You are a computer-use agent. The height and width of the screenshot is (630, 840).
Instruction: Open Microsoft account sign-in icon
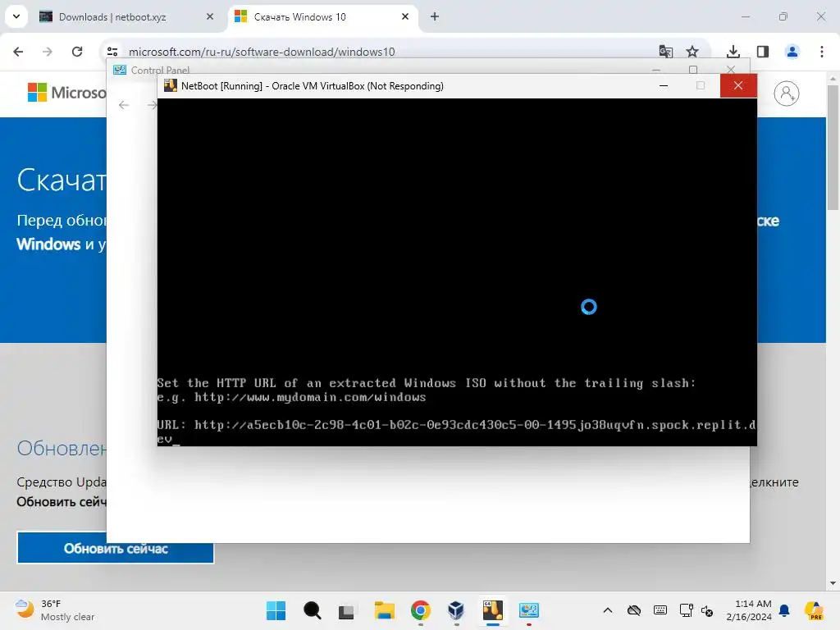coord(787,94)
